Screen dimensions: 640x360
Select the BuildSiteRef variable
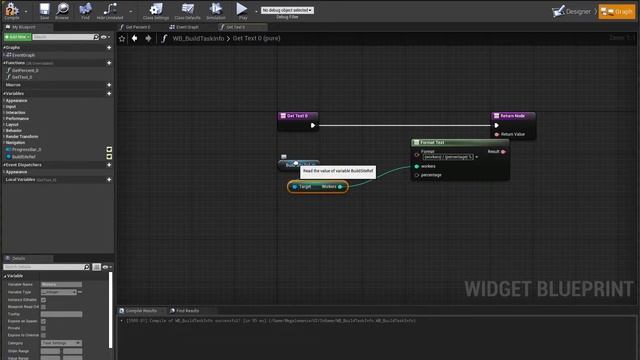(23, 157)
